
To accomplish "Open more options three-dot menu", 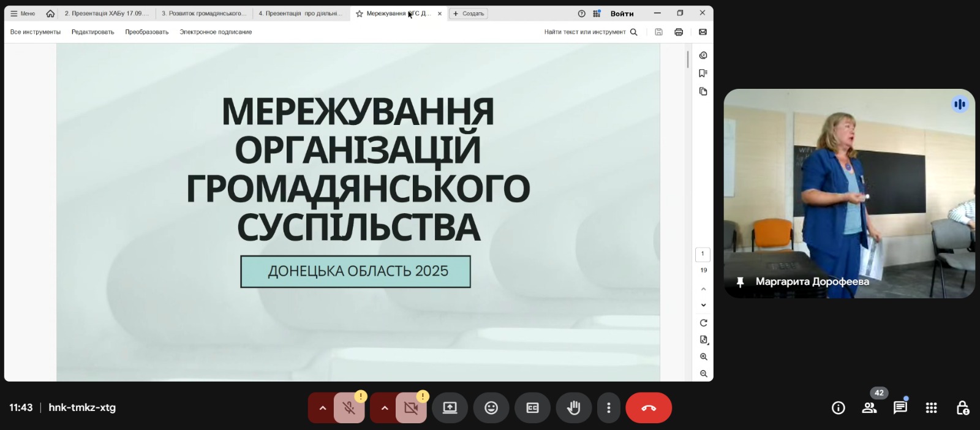I will pyautogui.click(x=608, y=408).
